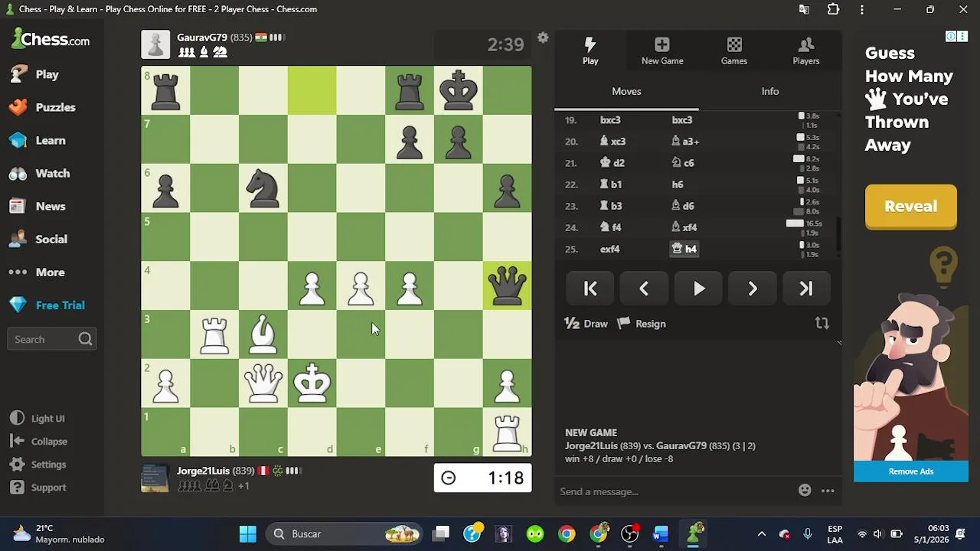Show hidden system tray icons

pyautogui.click(x=761, y=533)
